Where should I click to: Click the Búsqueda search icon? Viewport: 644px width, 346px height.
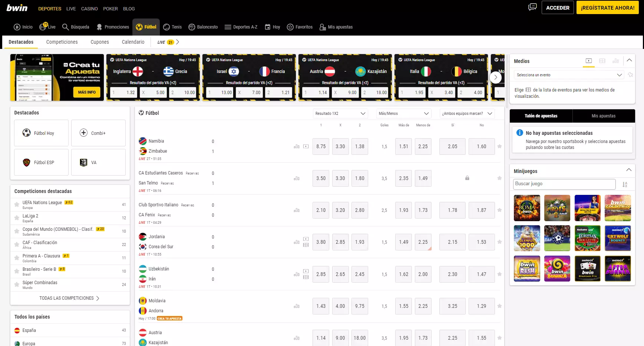pyautogui.click(x=66, y=27)
